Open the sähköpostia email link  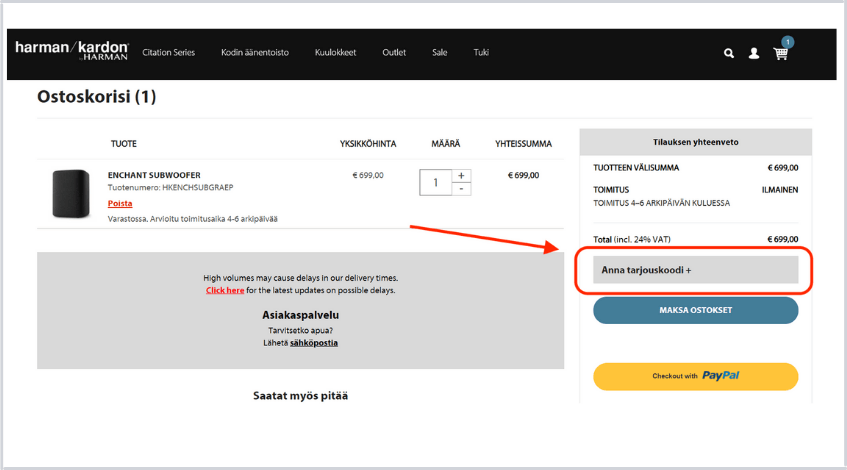click(314, 342)
